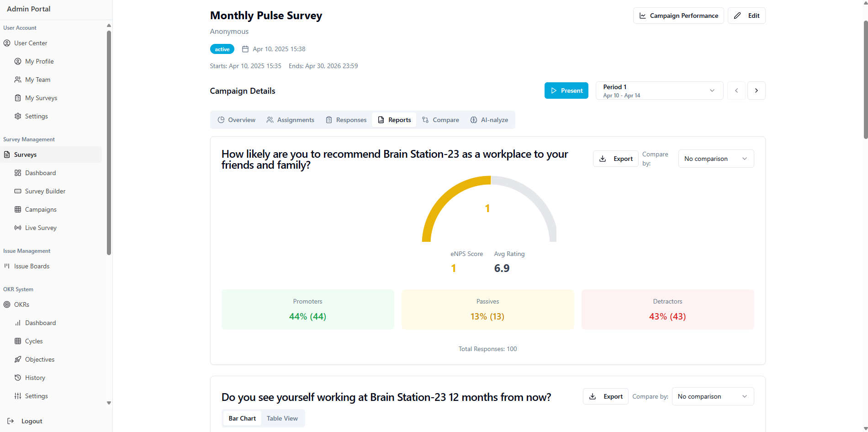Image resolution: width=868 pixels, height=432 pixels.
Task: Click the My Profile icon in sidebar
Action: tap(18, 61)
